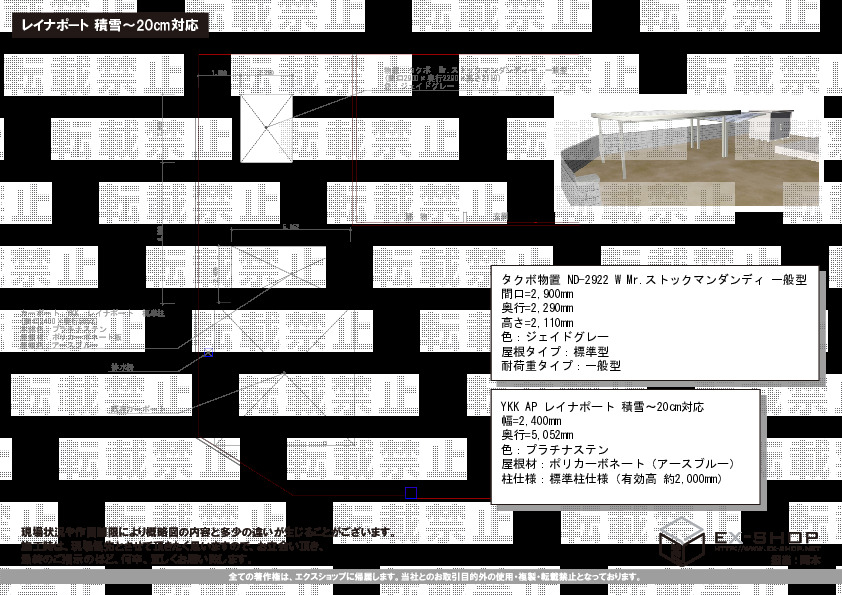Click the copyright notice starting '全ての著作権は'
This screenshot has width=842, height=595.
pos(435,577)
